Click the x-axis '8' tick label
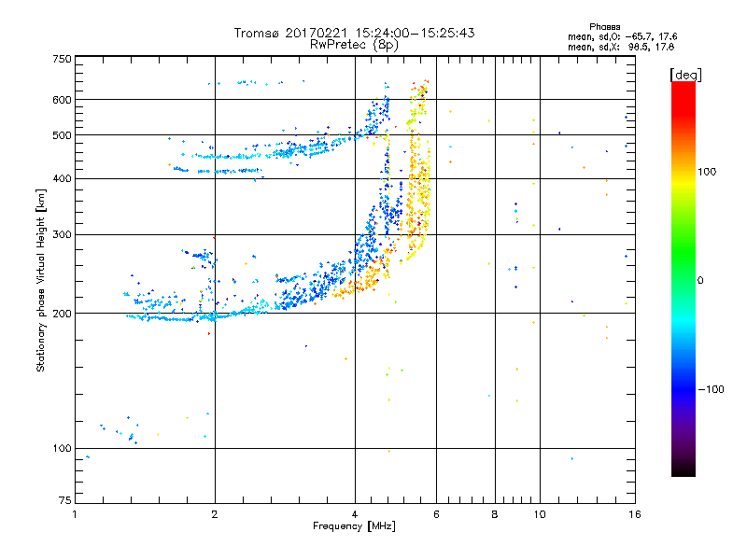 click(495, 514)
